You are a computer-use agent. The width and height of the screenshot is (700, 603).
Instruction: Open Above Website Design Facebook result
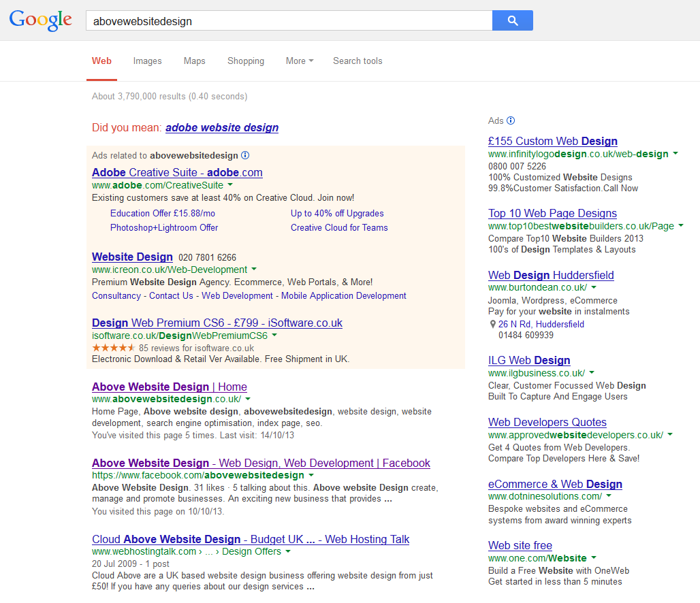261,463
